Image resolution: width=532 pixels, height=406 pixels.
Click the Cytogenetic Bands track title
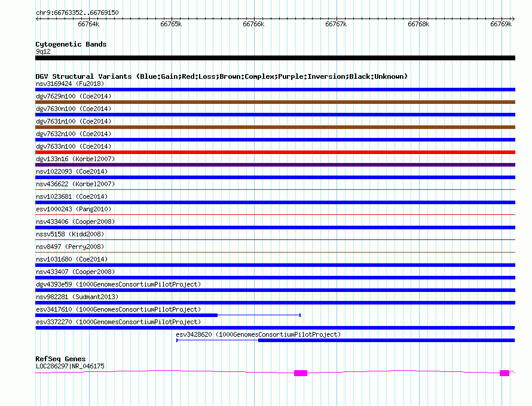click(71, 44)
